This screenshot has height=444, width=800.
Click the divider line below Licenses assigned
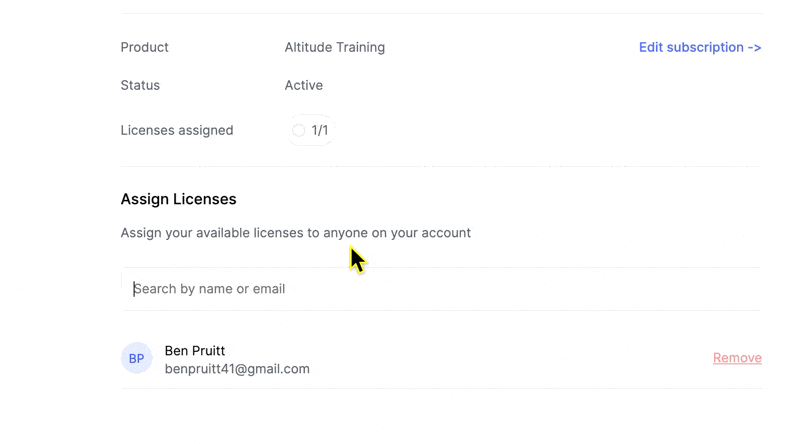pyautogui.click(x=441, y=166)
